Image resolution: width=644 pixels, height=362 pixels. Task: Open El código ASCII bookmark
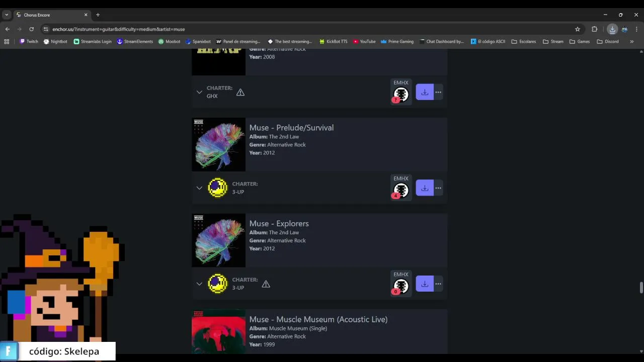coord(488,41)
